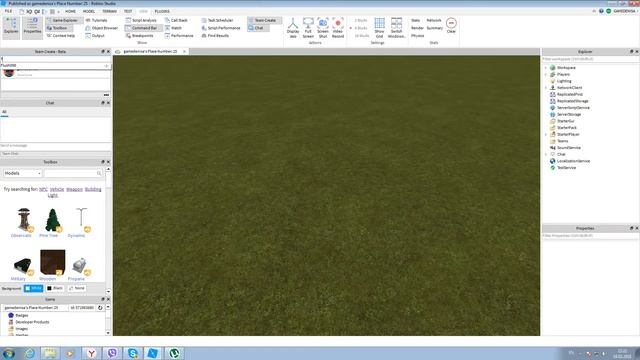
Task: Expand the Chat node in Explorer
Action: [546, 154]
